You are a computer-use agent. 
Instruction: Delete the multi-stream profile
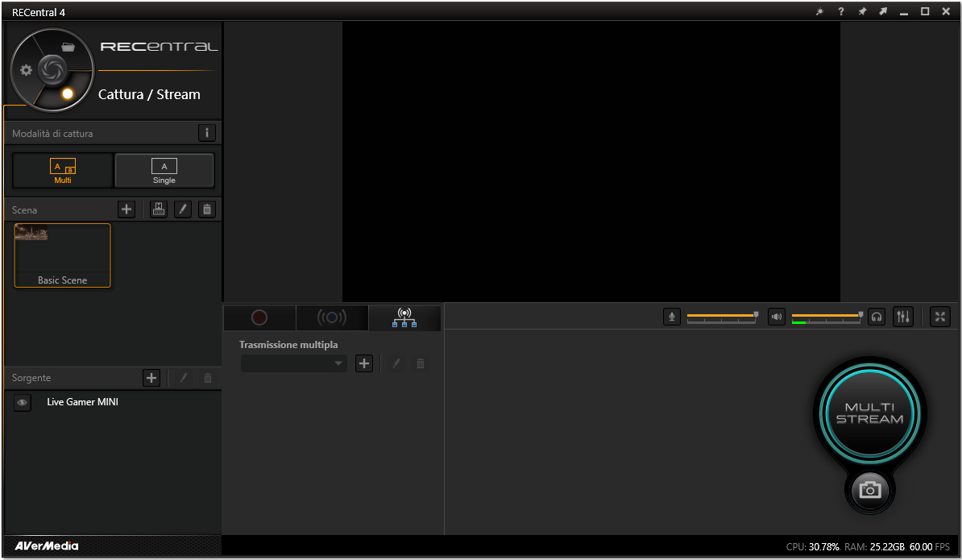point(421,363)
